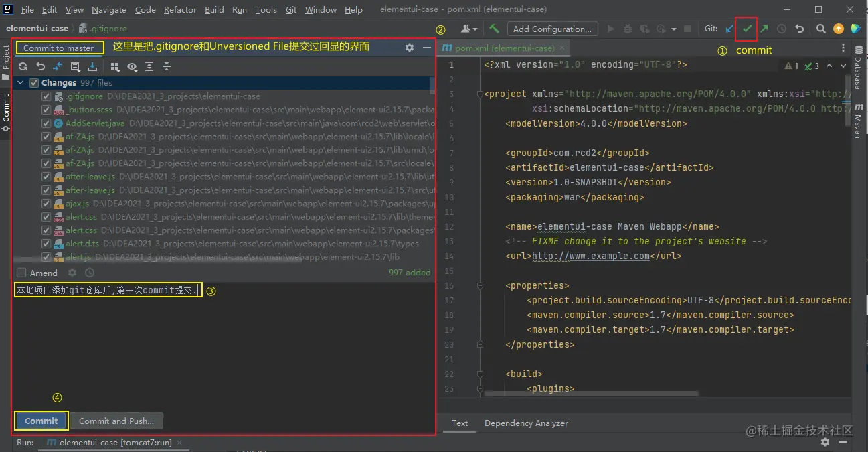Uncheck the AddServlet.java file checkbox
This screenshot has height=452, width=868.
[x=46, y=123]
